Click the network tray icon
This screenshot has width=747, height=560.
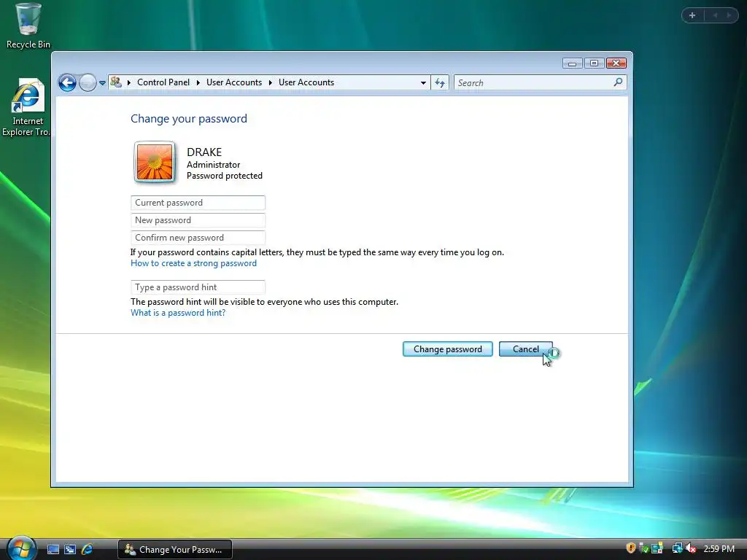tap(677, 548)
